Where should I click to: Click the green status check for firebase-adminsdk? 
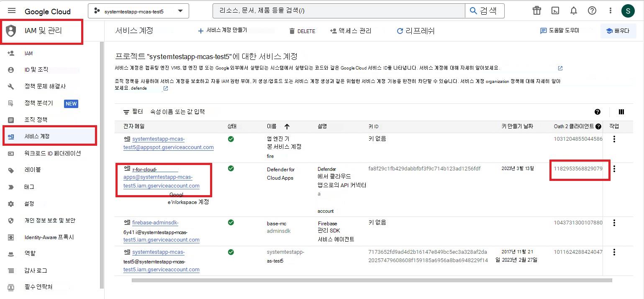231,222
